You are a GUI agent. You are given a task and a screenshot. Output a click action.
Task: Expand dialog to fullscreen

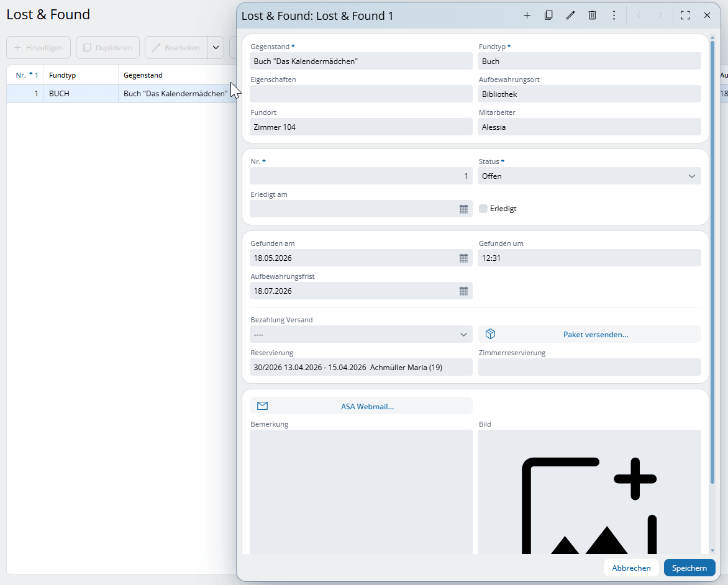click(685, 16)
